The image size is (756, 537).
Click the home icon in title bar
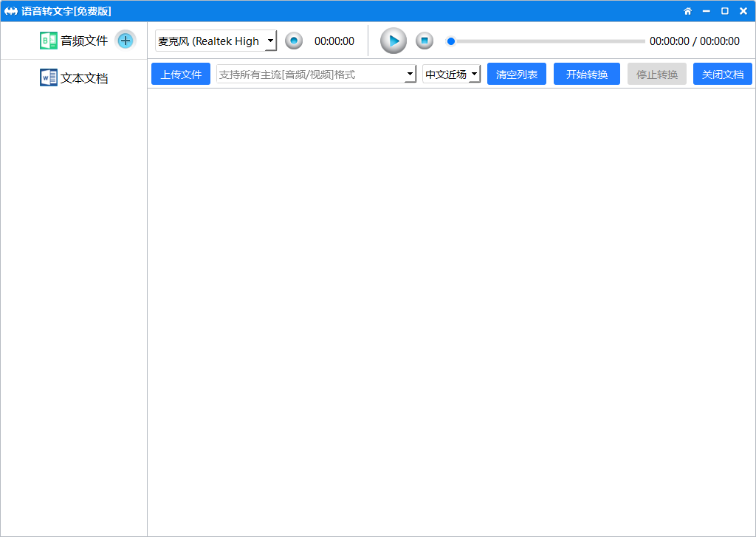[687, 11]
